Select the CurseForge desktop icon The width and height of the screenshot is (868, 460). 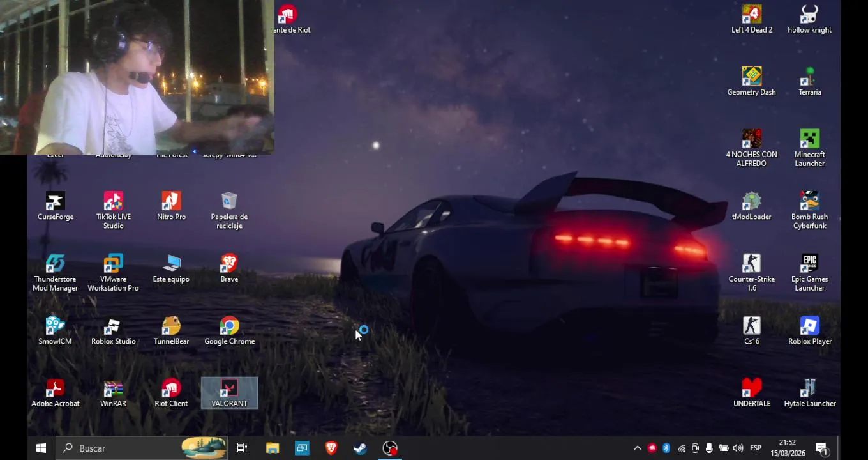pyautogui.click(x=56, y=206)
